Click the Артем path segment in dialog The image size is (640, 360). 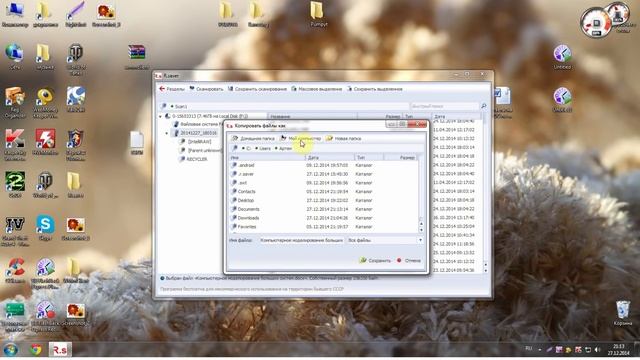pos(284,149)
